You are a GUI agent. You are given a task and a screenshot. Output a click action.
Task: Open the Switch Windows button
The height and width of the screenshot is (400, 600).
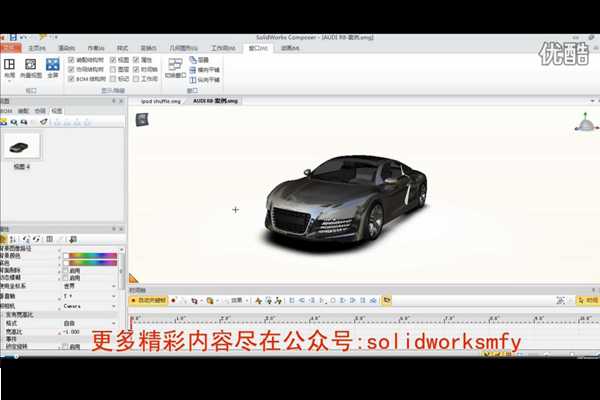[x=175, y=68]
